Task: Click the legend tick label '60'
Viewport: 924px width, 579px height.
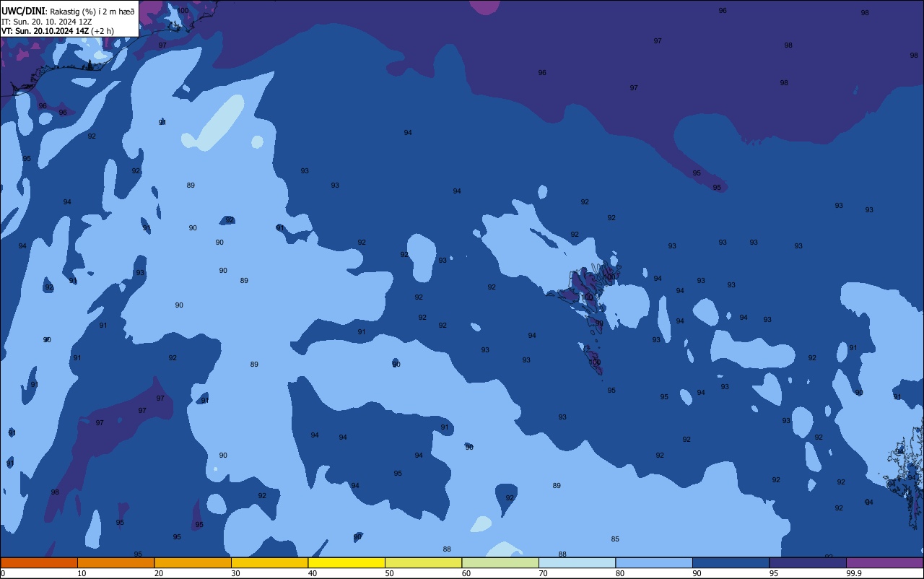Action: tap(466, 573)
